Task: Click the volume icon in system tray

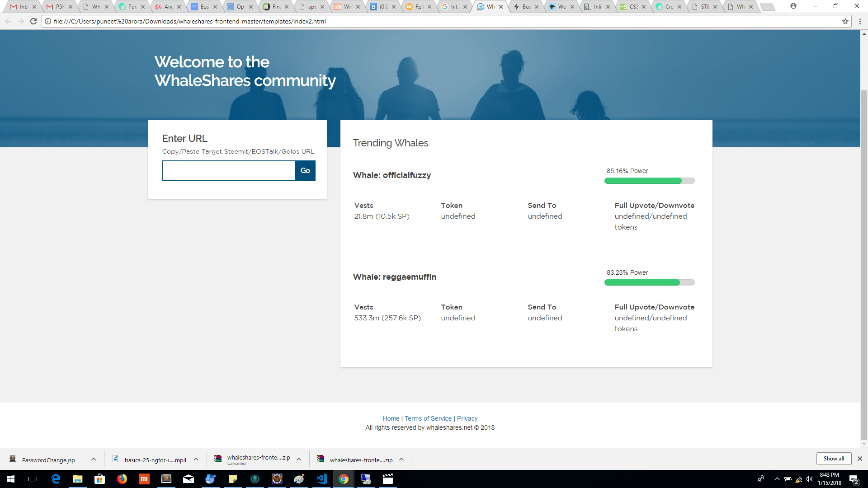Action: 809,479
